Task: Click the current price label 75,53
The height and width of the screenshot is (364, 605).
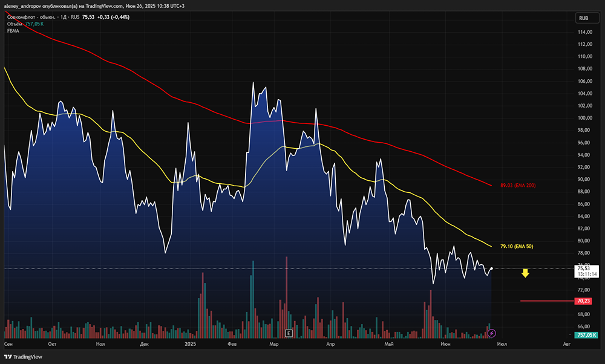Action: click(584, 267)
